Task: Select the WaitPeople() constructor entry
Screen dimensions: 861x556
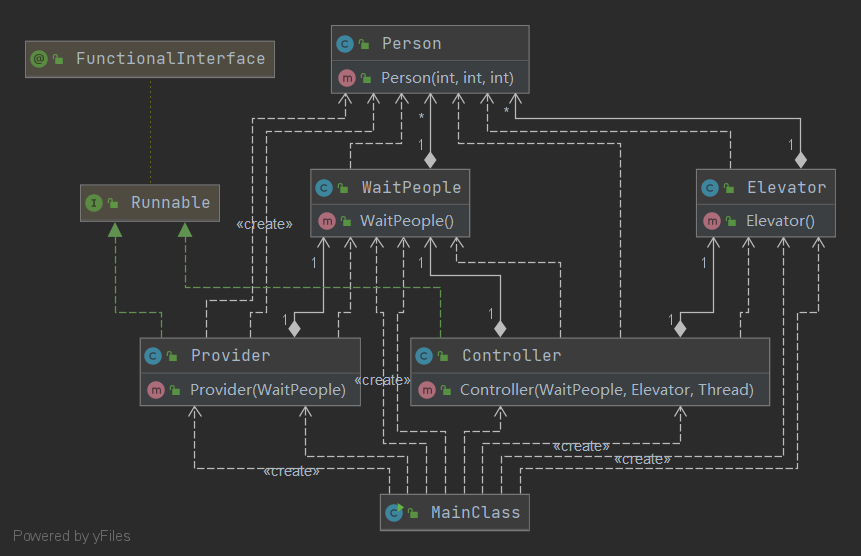Action: [407, 221]
